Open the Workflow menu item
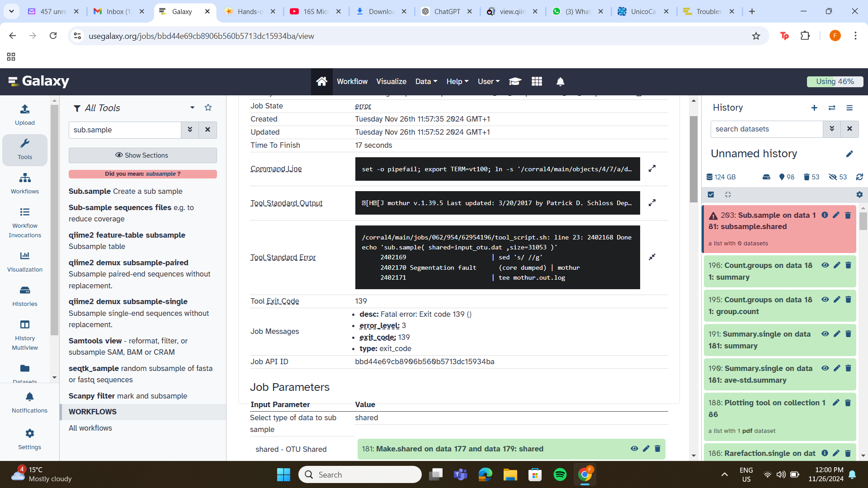868x488 pixels. (x=352, y=81)
